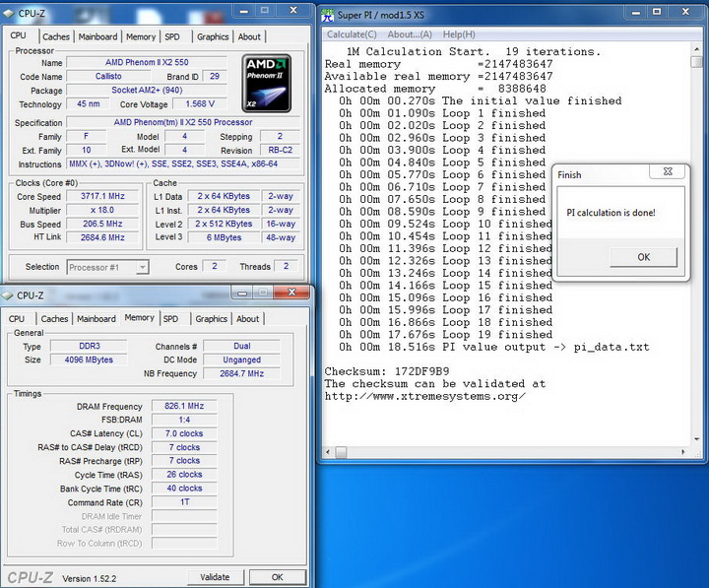Click the AMD Phenom II processor logo
Screen dimensions: 709x588
pos(266,84)
